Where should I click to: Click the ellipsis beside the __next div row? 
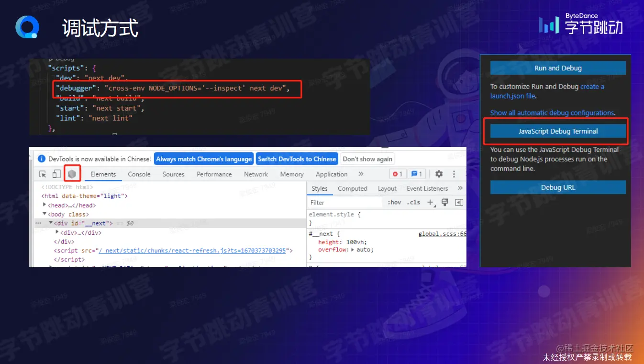coord(38,223)
